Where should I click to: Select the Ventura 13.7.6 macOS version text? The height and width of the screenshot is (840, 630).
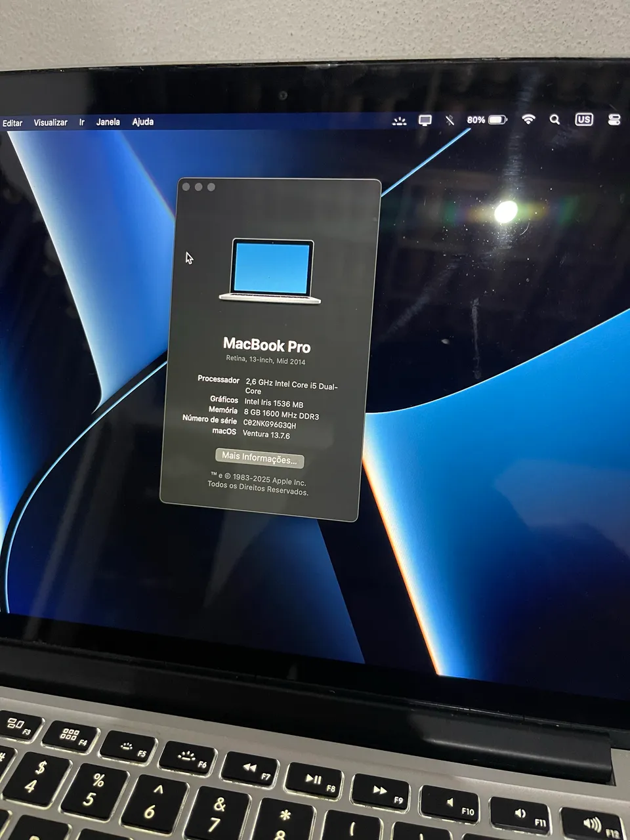[266, 434]
